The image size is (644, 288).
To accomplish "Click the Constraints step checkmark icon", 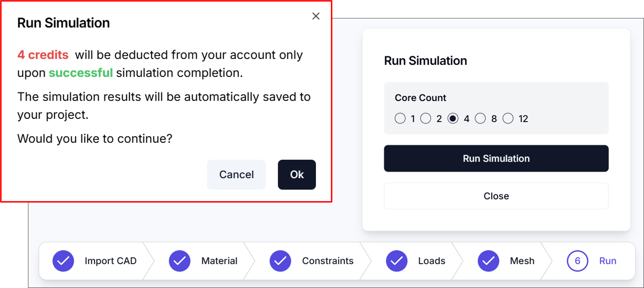I will 280,261.
